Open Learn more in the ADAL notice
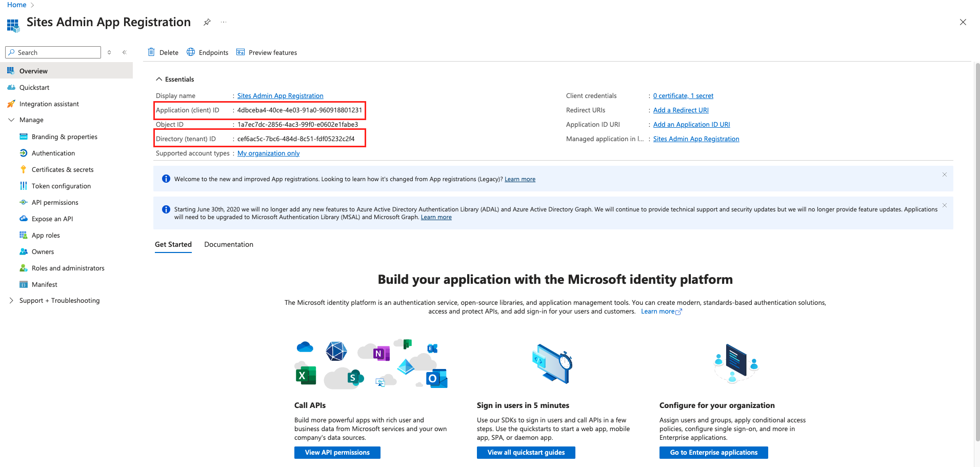 coord(436,217)
